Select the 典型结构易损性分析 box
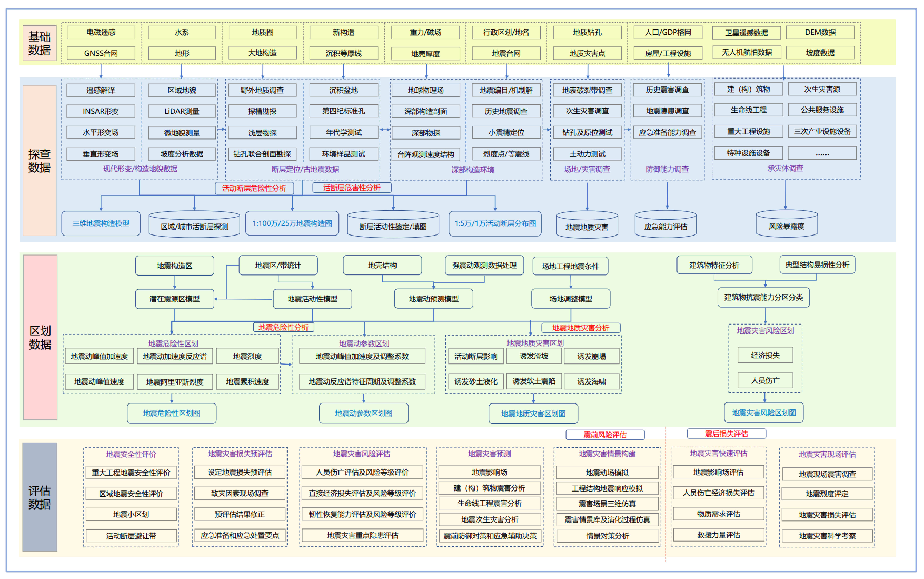This screenshot has height=579, width=924. 817,265
